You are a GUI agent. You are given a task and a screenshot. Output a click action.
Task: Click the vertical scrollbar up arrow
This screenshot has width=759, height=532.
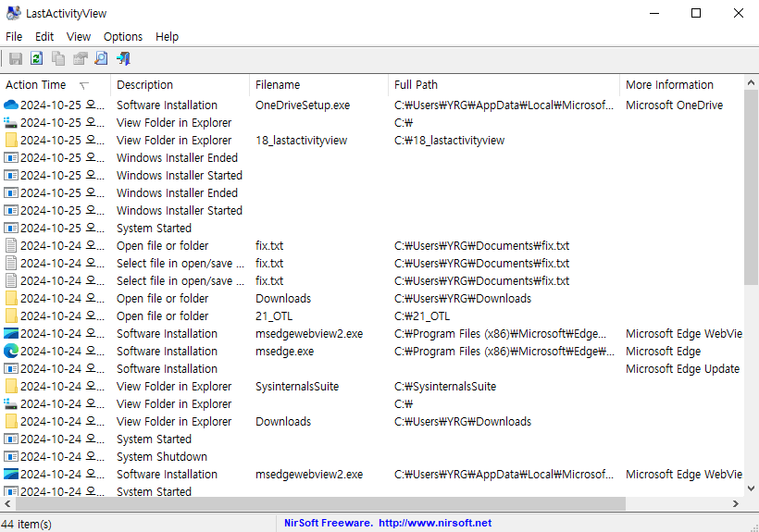point(751,82)
